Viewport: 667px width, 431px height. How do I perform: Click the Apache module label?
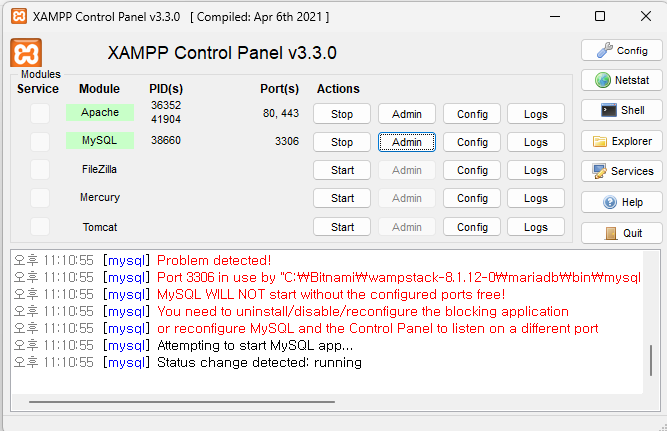pyautogui.click(x=100, y=112)
